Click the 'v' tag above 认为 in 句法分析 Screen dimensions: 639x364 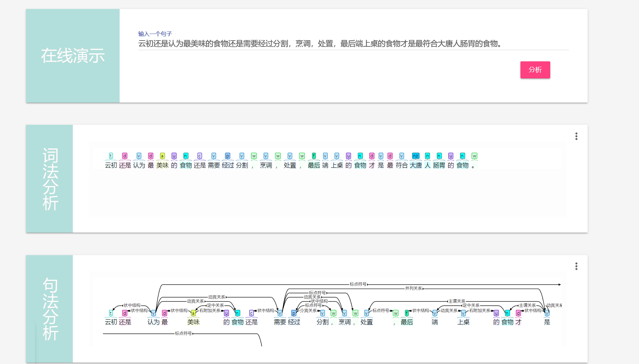(153, 313)
